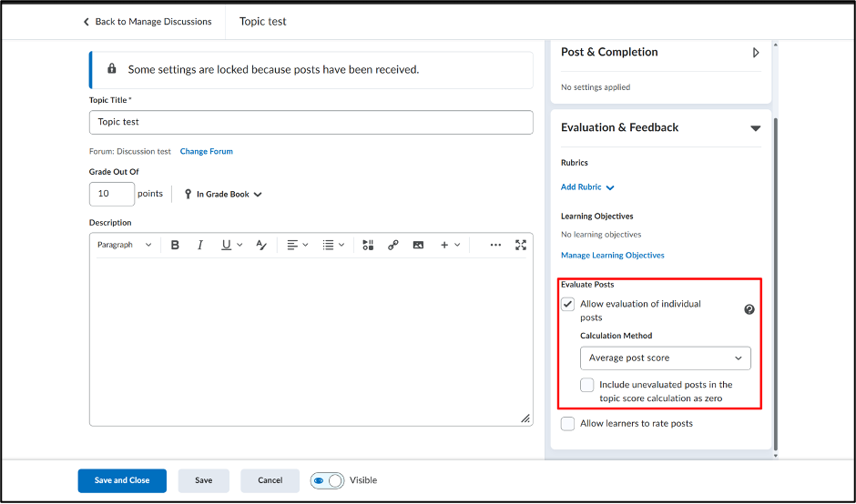The image size is (856, 504).
Task: Toggle the topic Visible switch
Action: point(327,480)
